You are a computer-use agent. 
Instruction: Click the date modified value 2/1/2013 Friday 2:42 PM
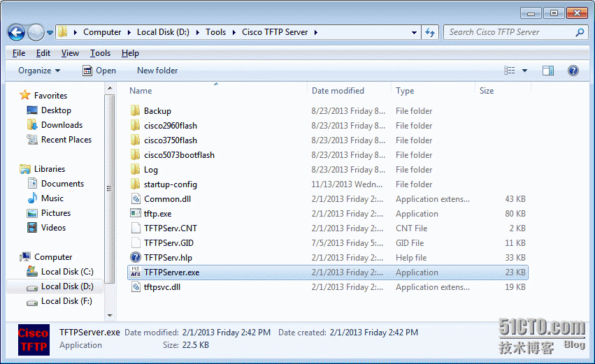click(x=226, y=333)
